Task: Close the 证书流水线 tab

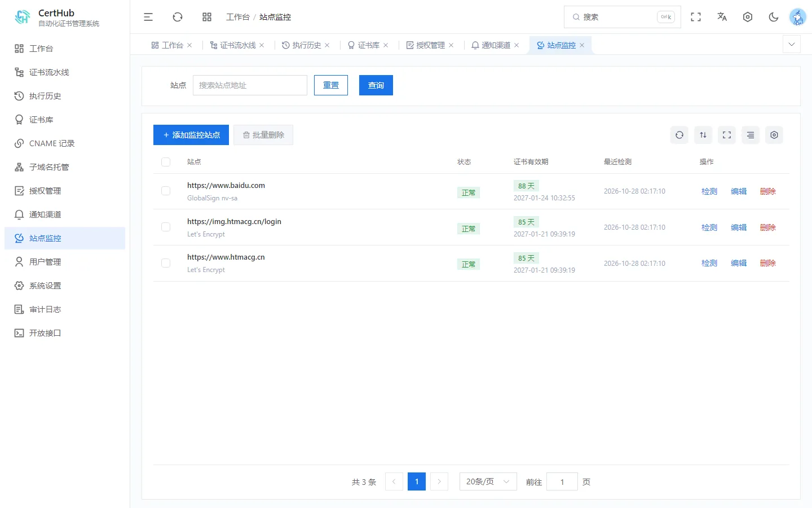Action: [262, 45]
